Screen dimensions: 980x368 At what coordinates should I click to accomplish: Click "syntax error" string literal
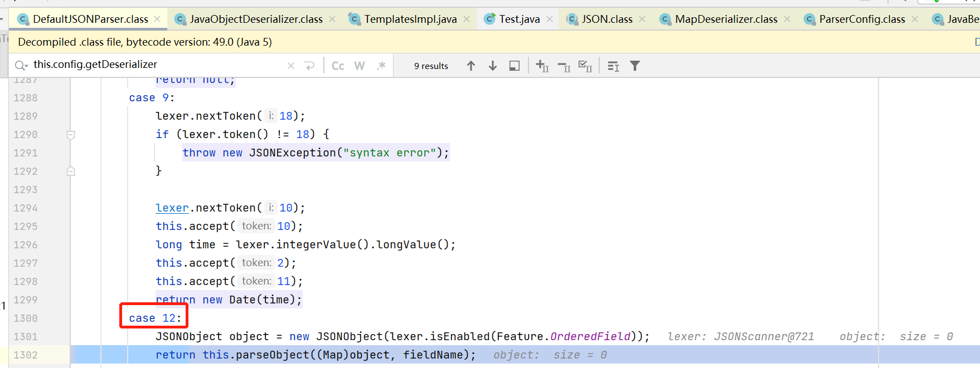[390, 153]
